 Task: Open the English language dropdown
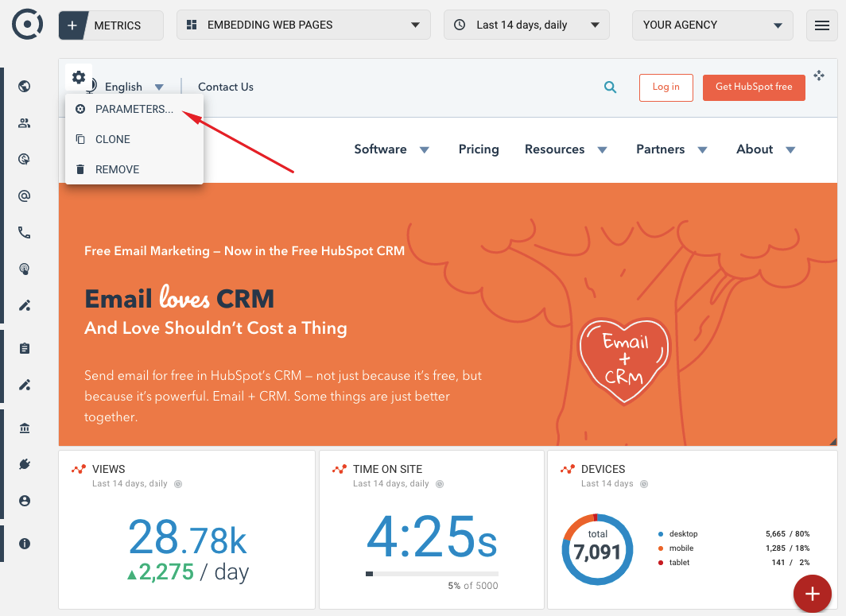(134, 87)
